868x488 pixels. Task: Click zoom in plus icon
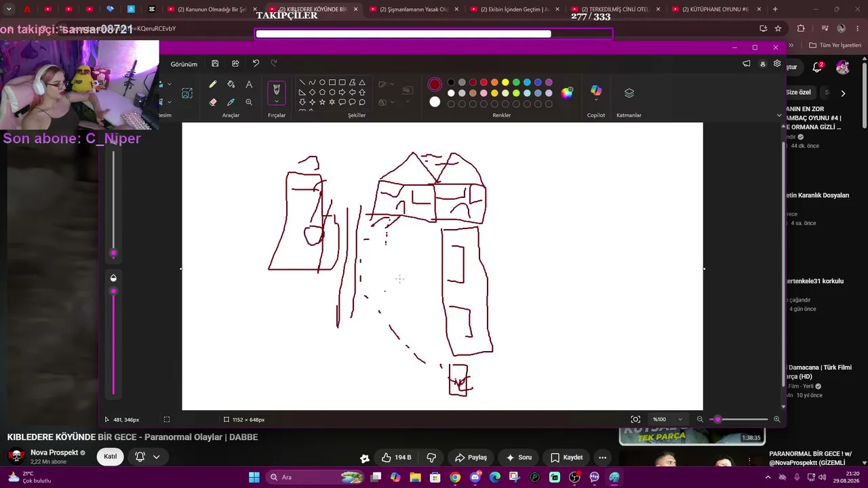pyautogui.click(x=776, y=420)
